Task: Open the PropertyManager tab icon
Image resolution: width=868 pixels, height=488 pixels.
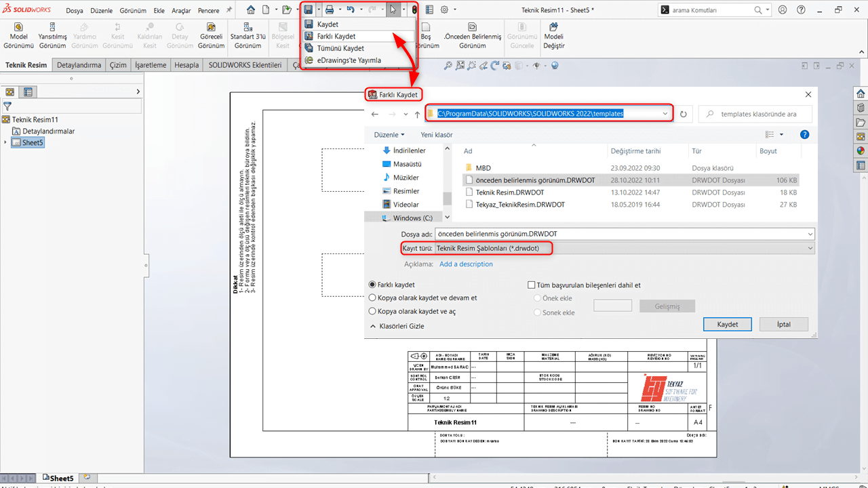Action: click(x=28, y=92)
